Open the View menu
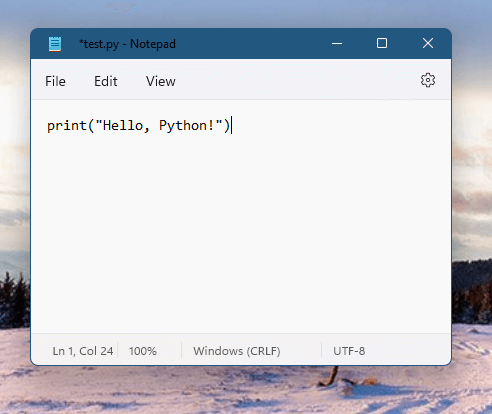The image size is (492, 414). (x=161, y=81)
